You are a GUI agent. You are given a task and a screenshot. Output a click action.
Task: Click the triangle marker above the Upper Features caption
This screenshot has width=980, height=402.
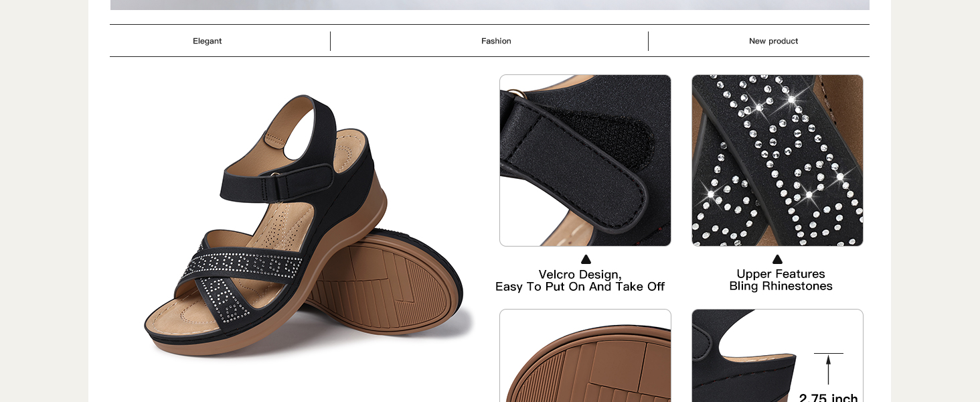coord(777,259)
